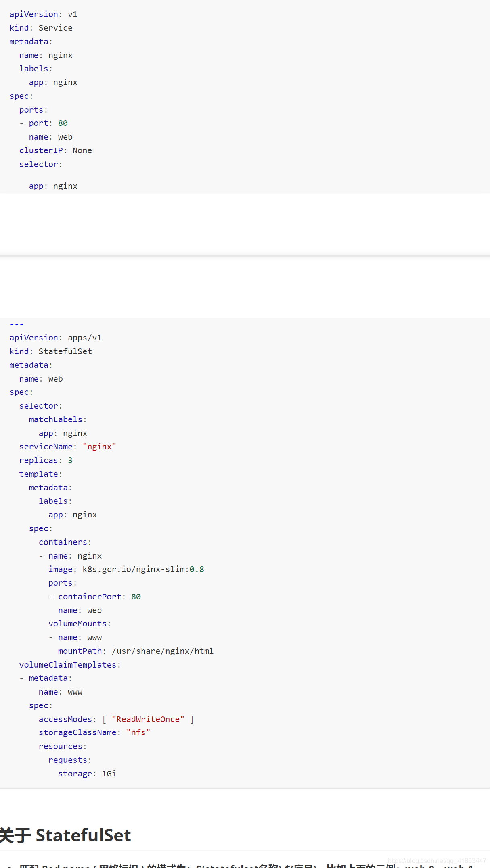Click the 'apiVersion: v1' line
This screenshot has height=868, width=490.
coord(44,14)
